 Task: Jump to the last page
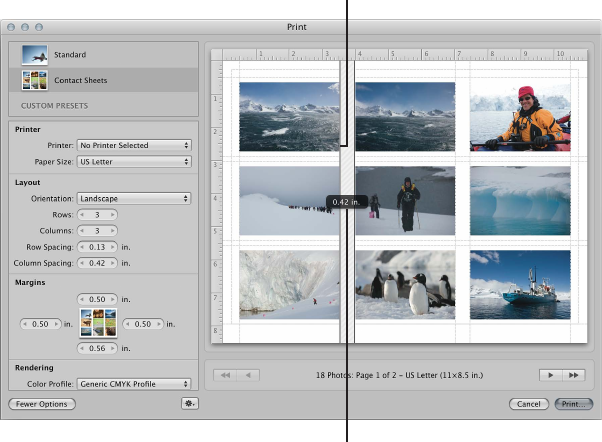click(x=574, y=375)
